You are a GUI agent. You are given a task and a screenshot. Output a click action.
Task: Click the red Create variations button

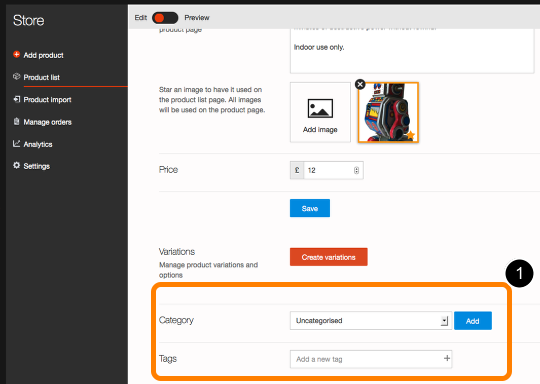[x=329, y=257]
